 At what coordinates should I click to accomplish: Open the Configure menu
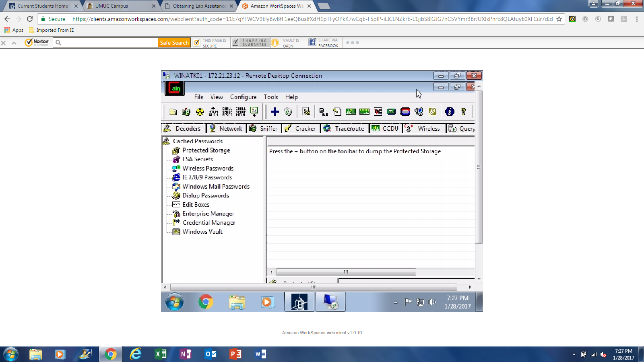(243, 97)
